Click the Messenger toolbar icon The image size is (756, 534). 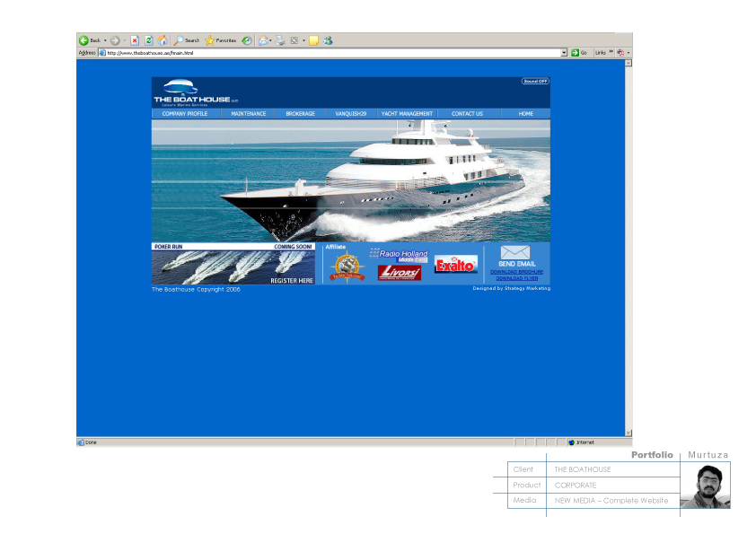[x=328, y=40]
